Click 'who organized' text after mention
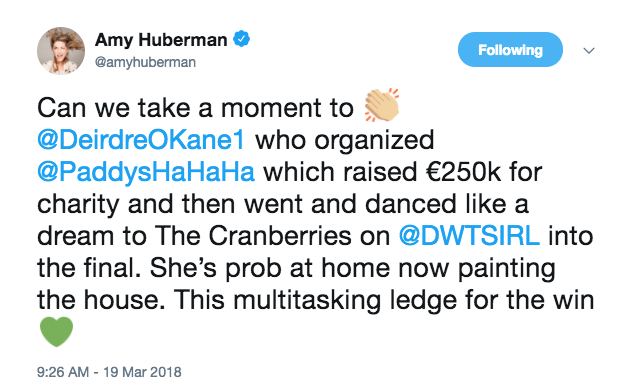The height and width of the screenshot is (391, 632). coord(345,141)
